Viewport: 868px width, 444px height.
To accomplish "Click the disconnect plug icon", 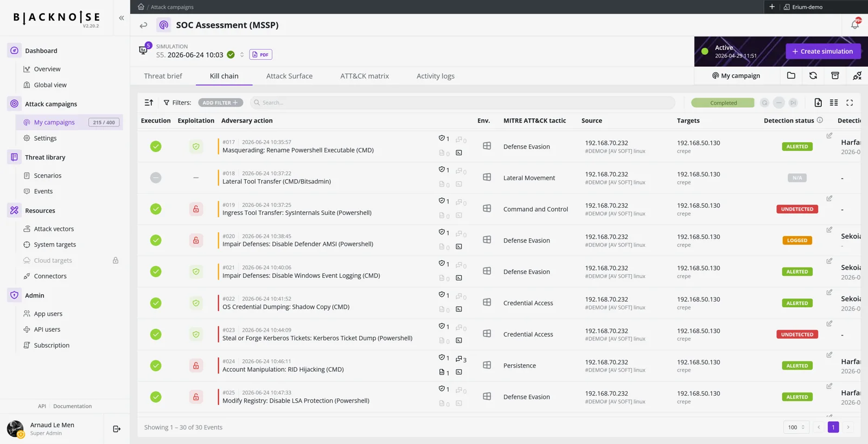I will point(857,75).
